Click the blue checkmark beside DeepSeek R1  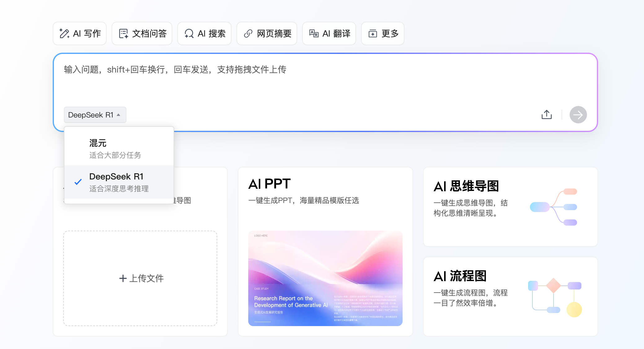click(78, 182)
